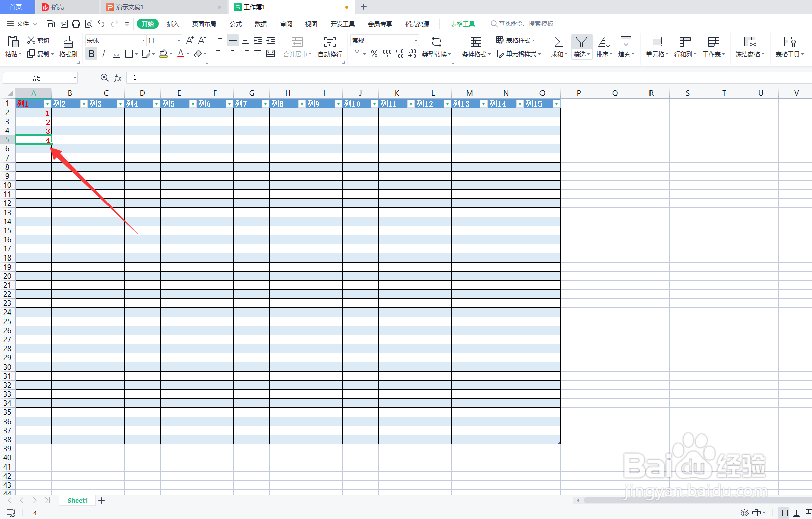
Task: Click the Print icon in quick toolbar
Action: [x=76, y=24]
